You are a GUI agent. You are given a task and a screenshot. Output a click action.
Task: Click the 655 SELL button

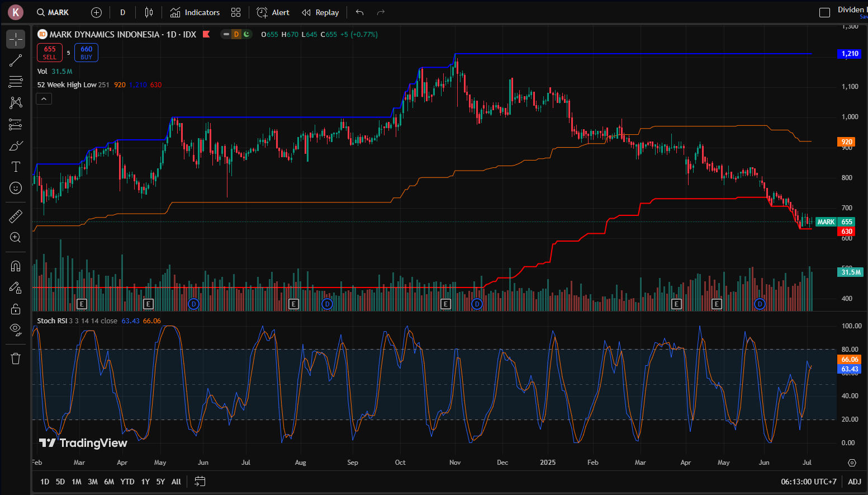point(50,53)
